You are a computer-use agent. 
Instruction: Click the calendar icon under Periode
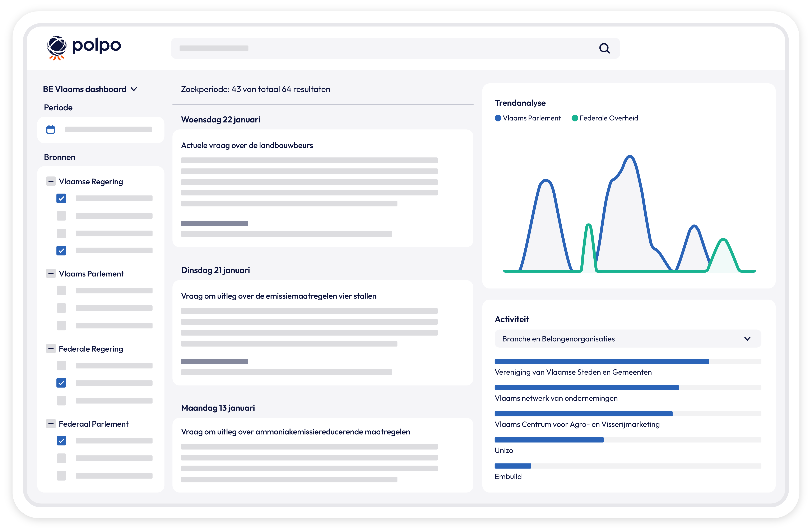(x=51, y=130)
